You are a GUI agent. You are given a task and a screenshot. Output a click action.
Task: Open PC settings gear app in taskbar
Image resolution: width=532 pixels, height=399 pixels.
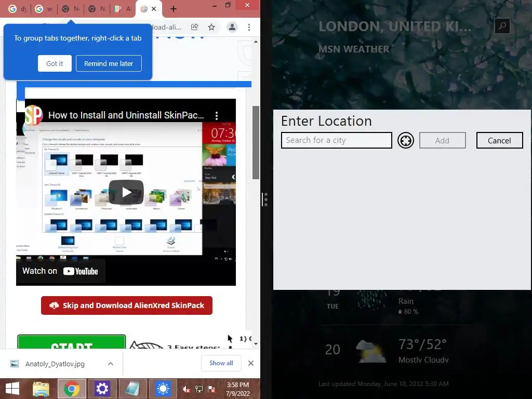tap(102, 389)
